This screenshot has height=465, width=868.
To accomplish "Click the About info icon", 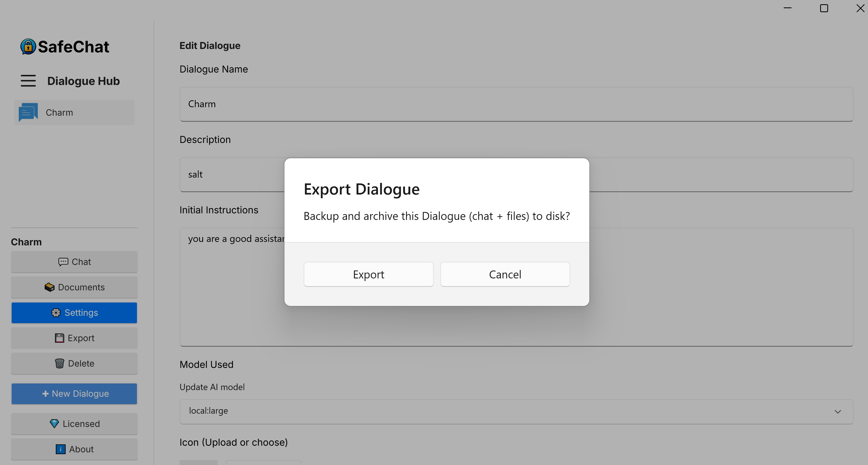I will click(x=60, y=449).
